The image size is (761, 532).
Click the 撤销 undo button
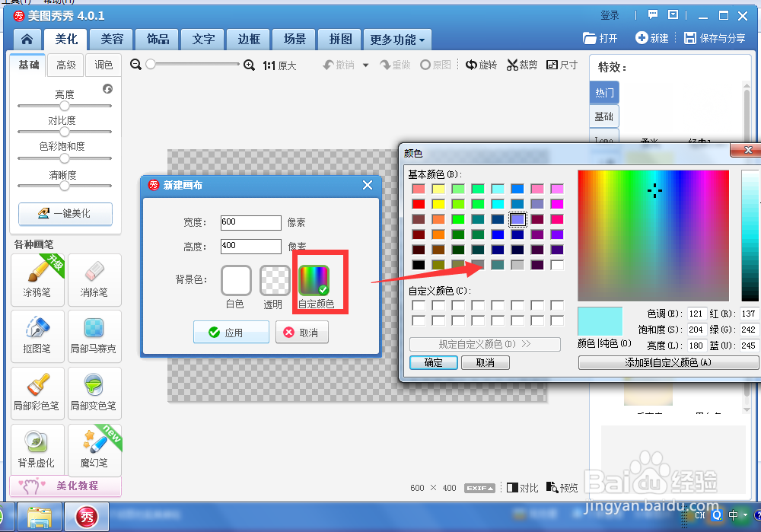(x=339, y=65)
